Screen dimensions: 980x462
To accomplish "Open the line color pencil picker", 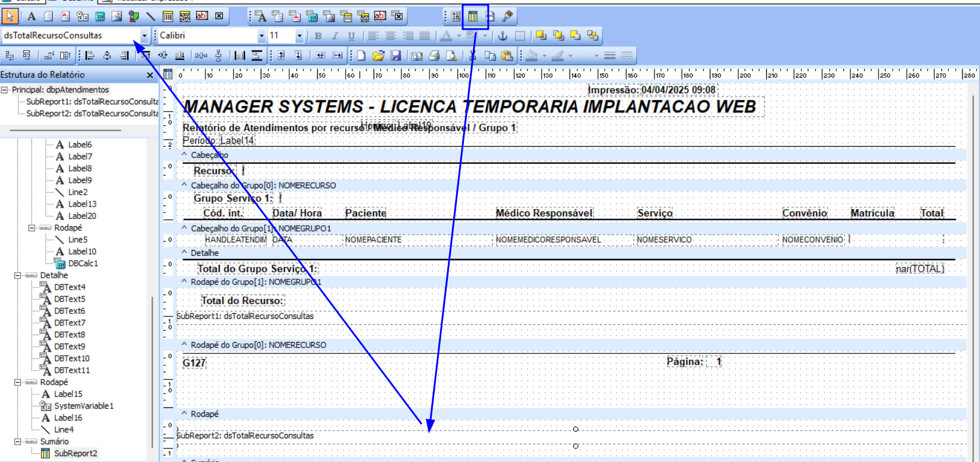I will pyautogui.click(x=557, y=56).
